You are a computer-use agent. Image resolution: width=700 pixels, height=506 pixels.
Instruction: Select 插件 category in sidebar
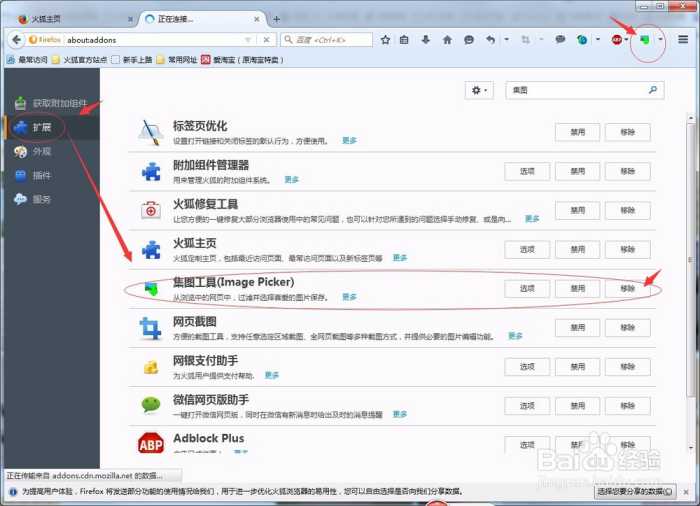(50, 175)
